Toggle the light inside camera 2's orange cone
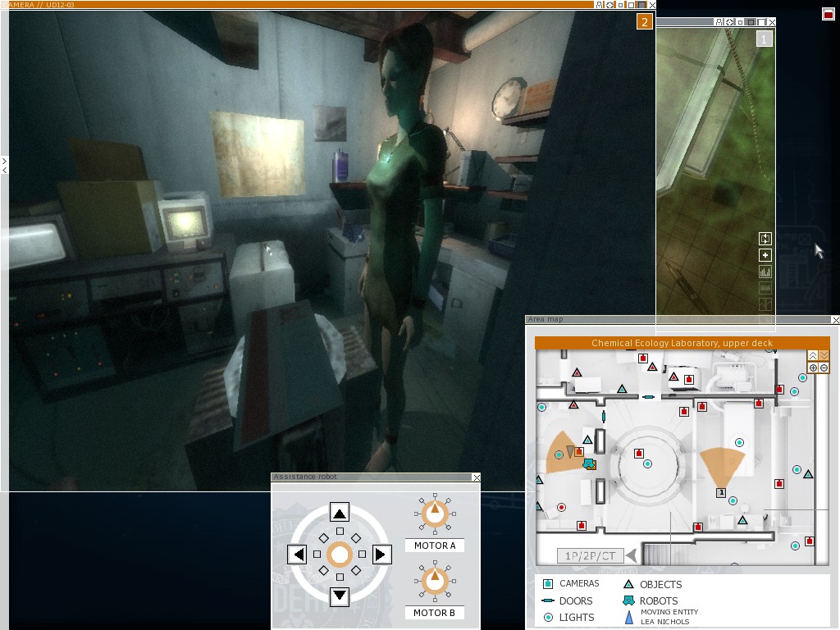The width and height of the screenshot is (840, 630). [x=559, y=454]
